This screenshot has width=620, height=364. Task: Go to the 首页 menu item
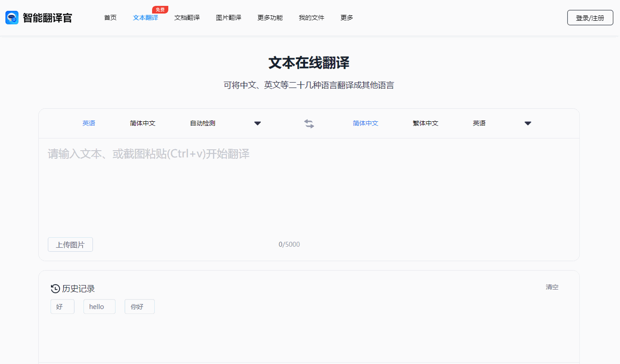click(x=110, y=18)
